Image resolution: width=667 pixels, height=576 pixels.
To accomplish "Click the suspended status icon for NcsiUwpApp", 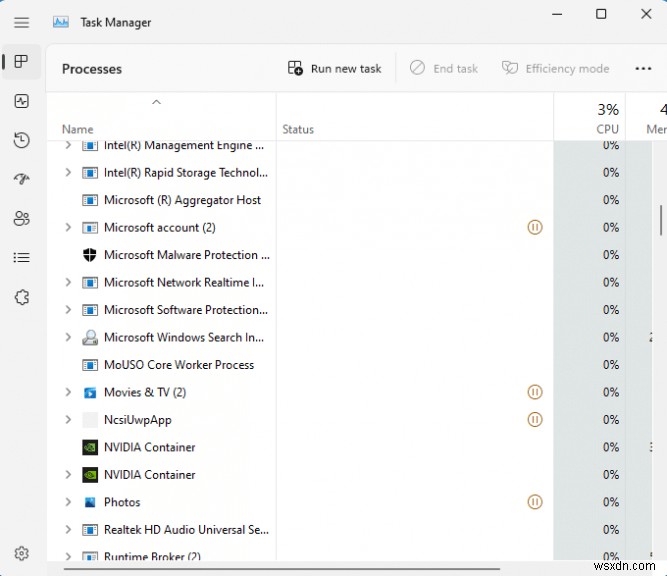I will (535, 419).
